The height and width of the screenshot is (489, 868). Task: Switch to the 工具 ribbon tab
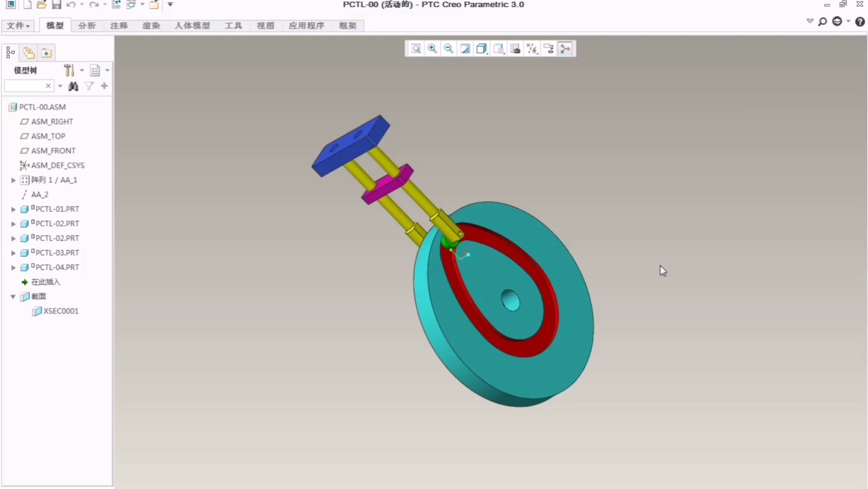click(x=233, y=26)
